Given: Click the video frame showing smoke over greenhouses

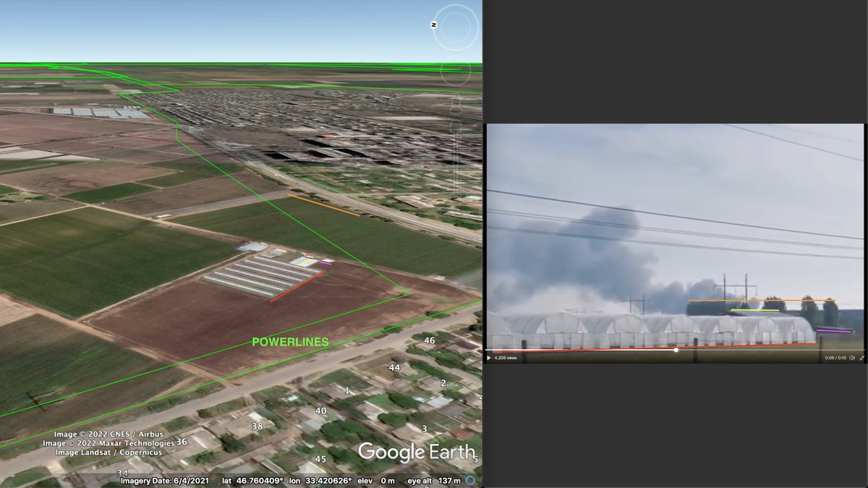Looking at the screenshot, I should tap(676, 244).
